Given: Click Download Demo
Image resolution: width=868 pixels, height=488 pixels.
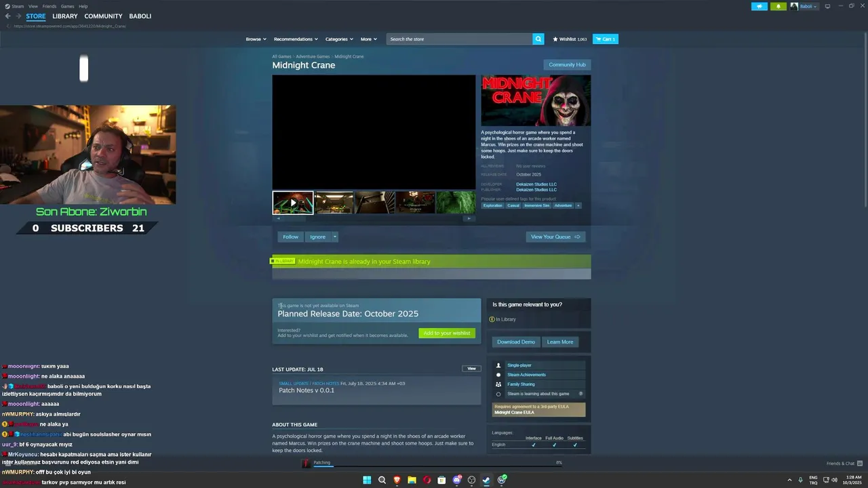Looking at the screenshot, I should 516,342.
